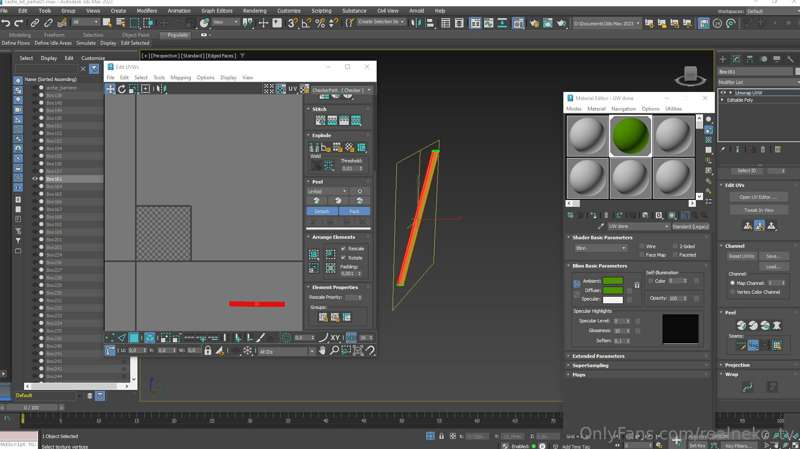Viewport: 800px width, 449px height.
Task: Open the Navigation menu in Material Editor
Action: click(x=623, y=109)
